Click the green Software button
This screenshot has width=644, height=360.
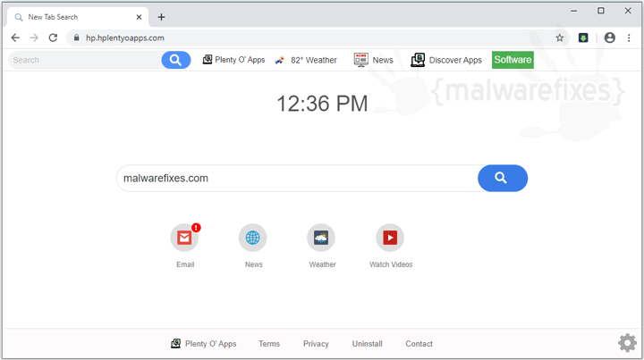(513, 60)
